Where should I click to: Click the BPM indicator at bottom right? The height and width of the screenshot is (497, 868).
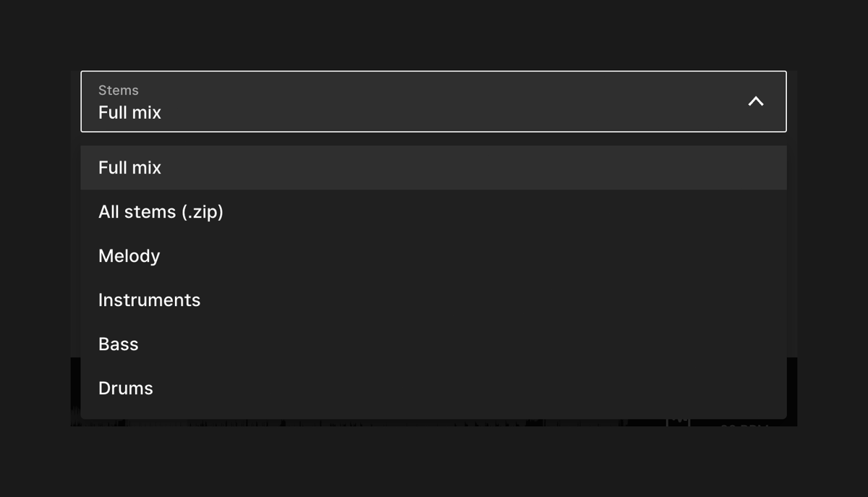tap(745, 427)
